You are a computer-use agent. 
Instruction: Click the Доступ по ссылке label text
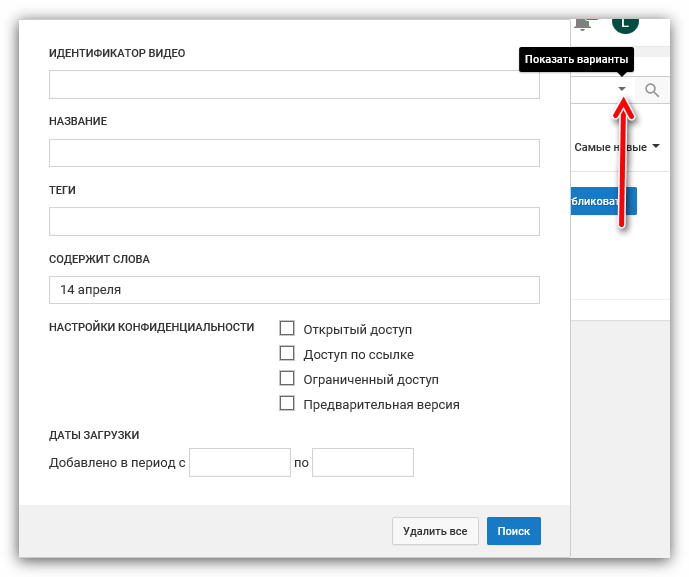click(x=359, y=355)
